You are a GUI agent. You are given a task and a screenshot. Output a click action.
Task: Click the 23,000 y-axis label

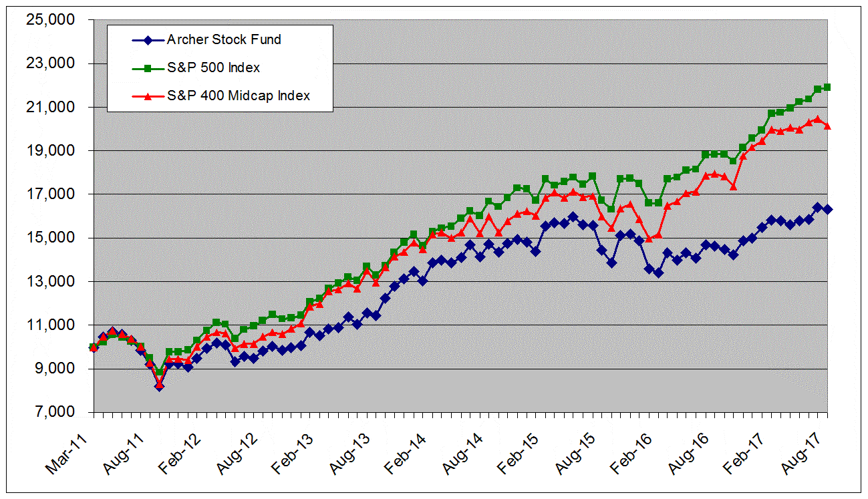click(50, 63)
